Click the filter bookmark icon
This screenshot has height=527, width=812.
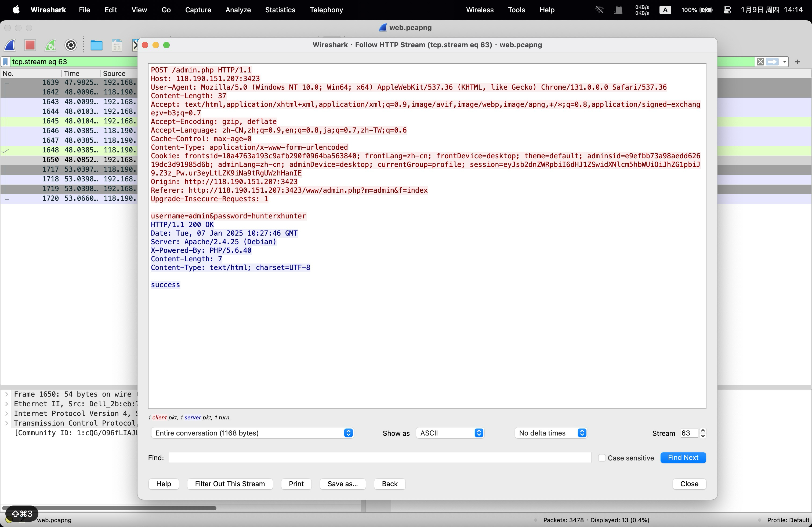tap(5, 62)
